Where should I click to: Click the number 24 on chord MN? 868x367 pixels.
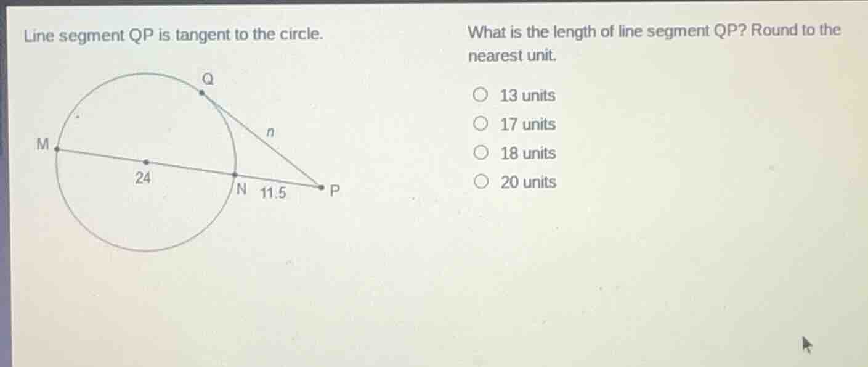(142, 177)
